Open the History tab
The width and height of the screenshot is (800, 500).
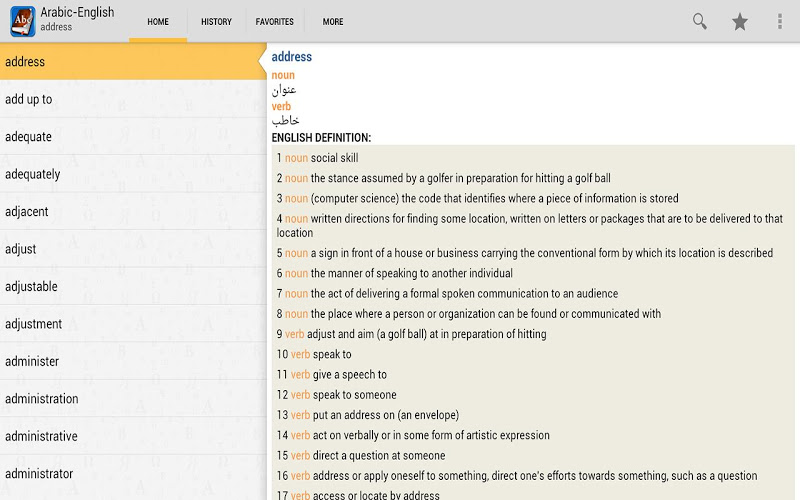tap(216, 21)
